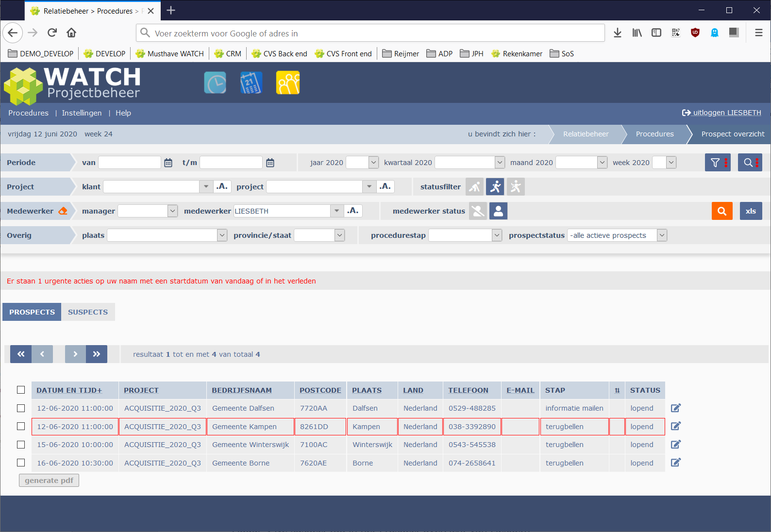Open the Help menu
771x532 pixels.
(x=123, y=113)
